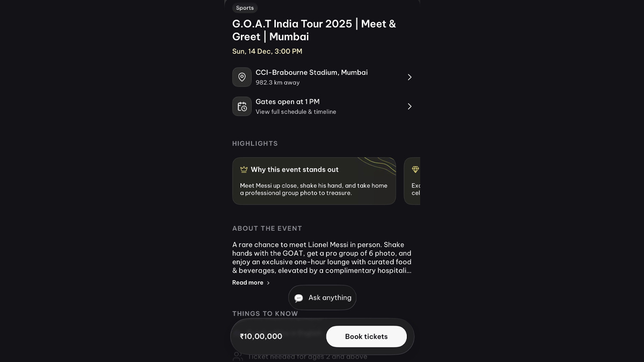Screen dimensions: 644x362
Task: Click the people icon beside ticket age rule
Action: [237, 356]
